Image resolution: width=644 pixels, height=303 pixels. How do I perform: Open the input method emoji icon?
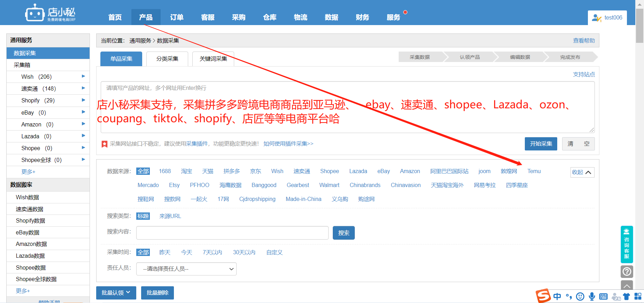point(580,296)
